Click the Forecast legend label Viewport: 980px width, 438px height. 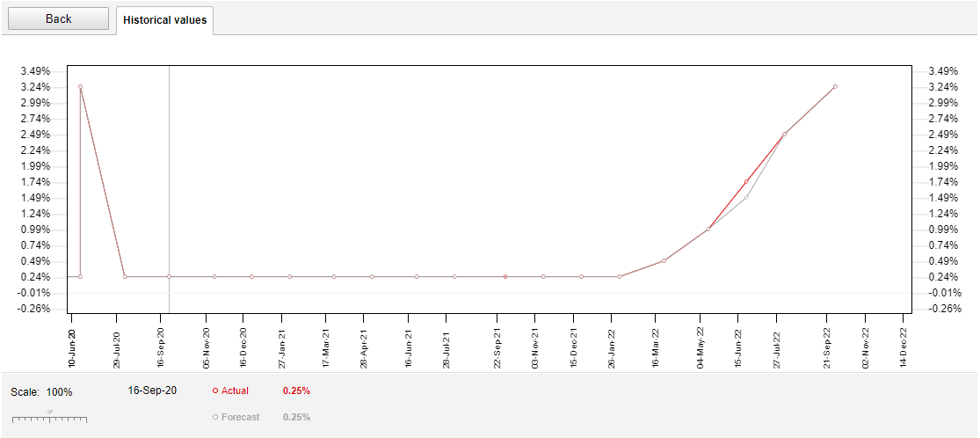tap(240, 417)
